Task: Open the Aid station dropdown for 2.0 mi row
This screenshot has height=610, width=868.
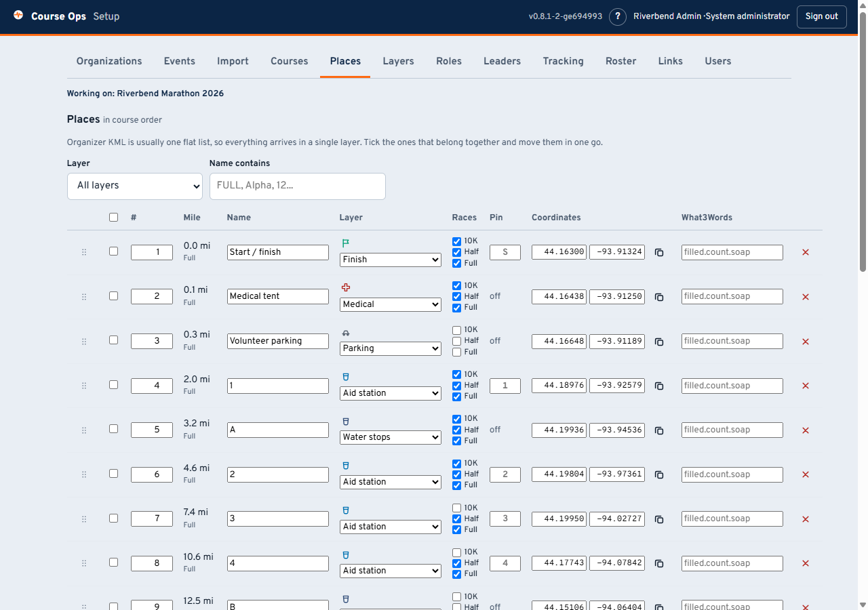Action: click(391, 393)
